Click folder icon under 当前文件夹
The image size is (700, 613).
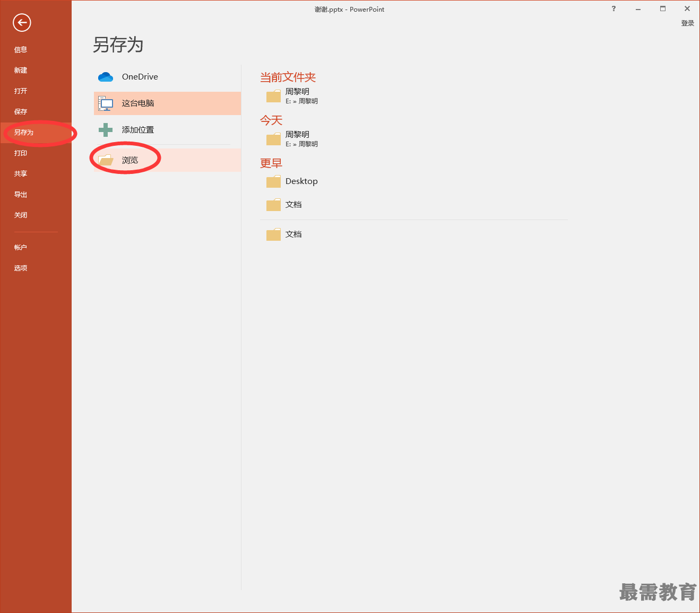(273, 96)
